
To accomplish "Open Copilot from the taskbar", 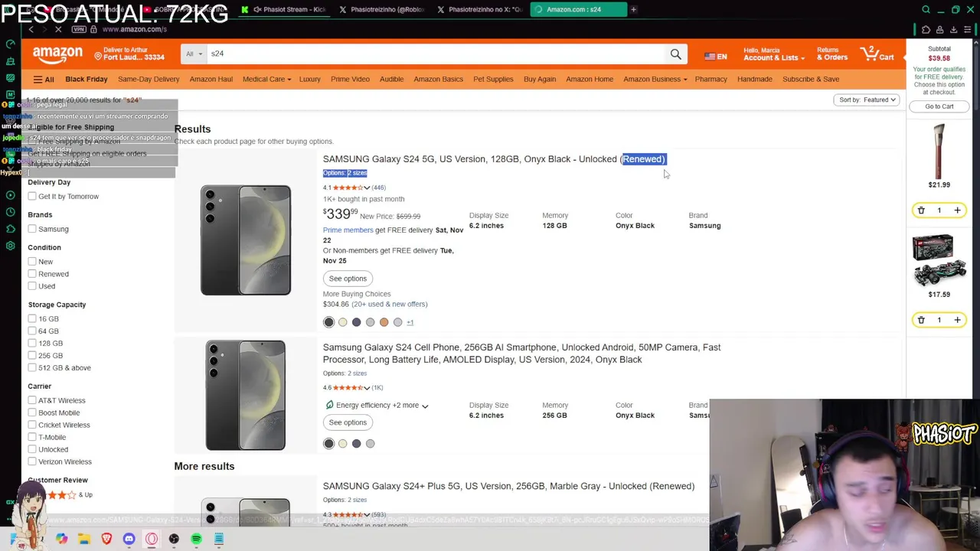I will [x=61, y=540].
